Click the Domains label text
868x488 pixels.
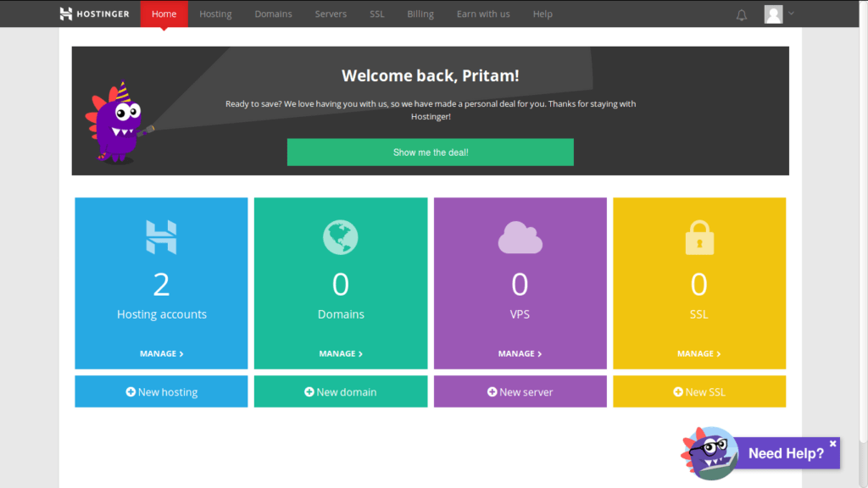pyautogui.click(x=341, y=314)
